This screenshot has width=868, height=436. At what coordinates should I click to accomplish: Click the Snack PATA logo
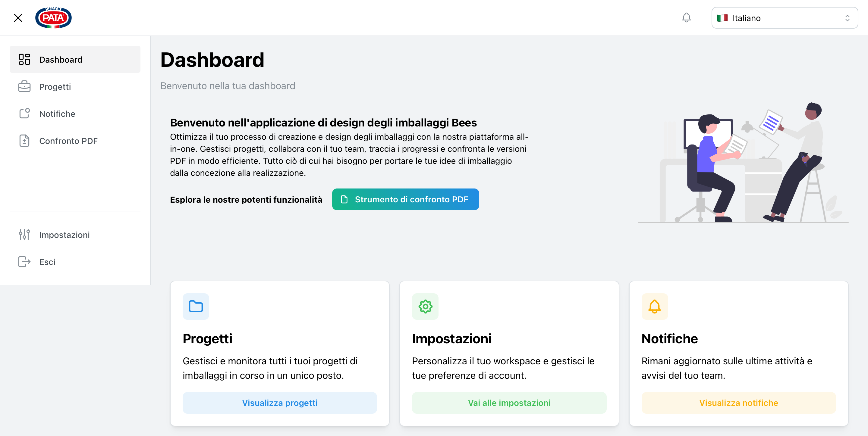click(53, 17)
